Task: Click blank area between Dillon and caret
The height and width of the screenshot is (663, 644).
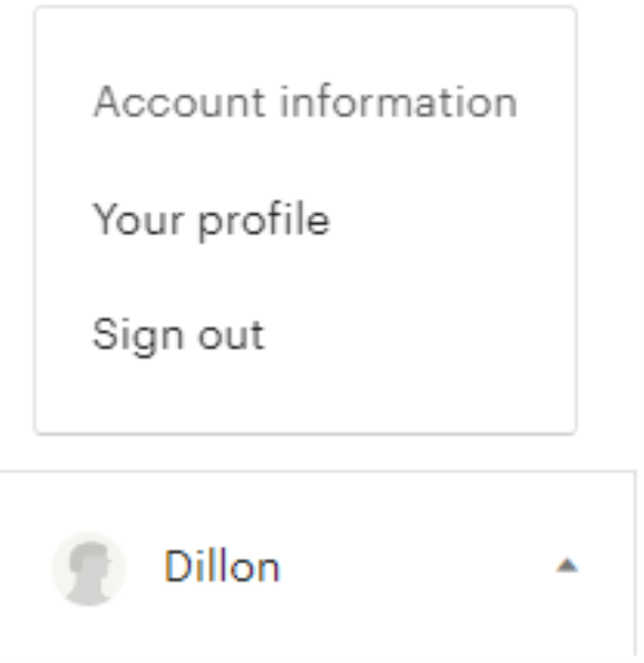Action: click(416, 566)
